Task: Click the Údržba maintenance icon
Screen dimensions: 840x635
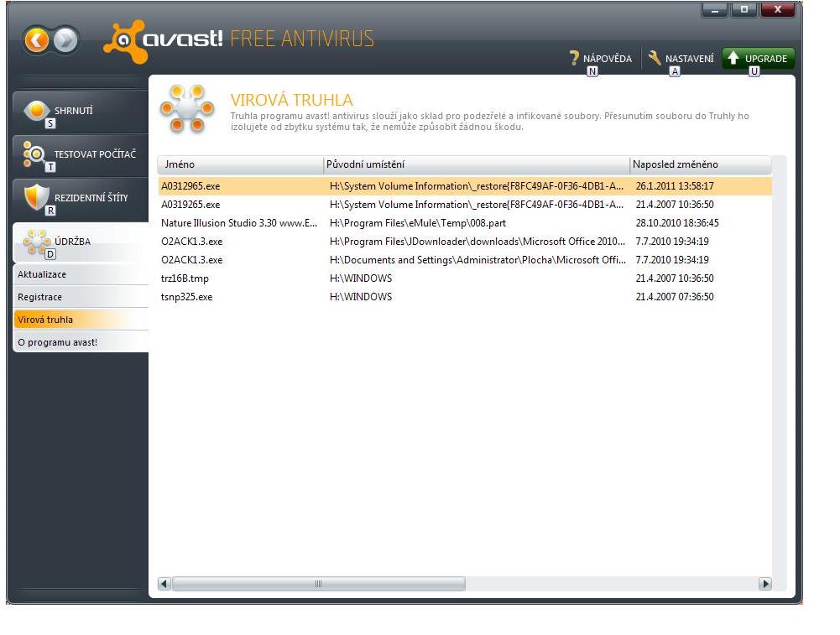Action: click(36, 242)
